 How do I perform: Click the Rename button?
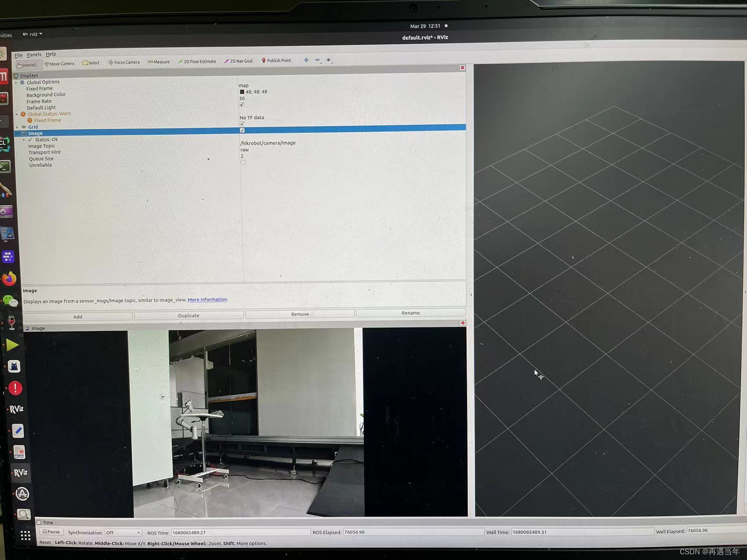pos(410,313)
